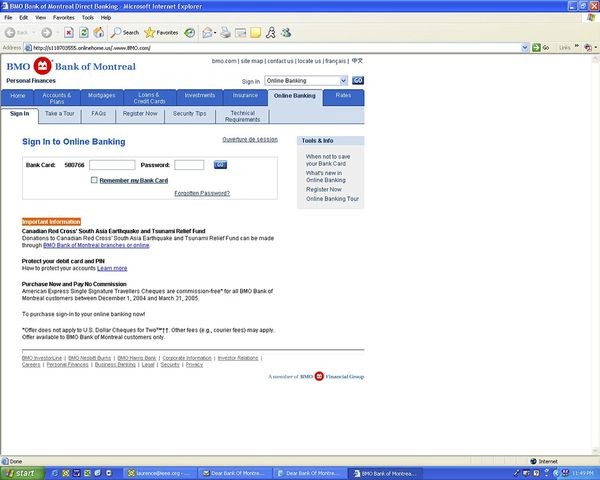This screenshot has width=600, height=480.
Task: Tick the Remember my Bank Card checkbox
Action: click(94, 180)
